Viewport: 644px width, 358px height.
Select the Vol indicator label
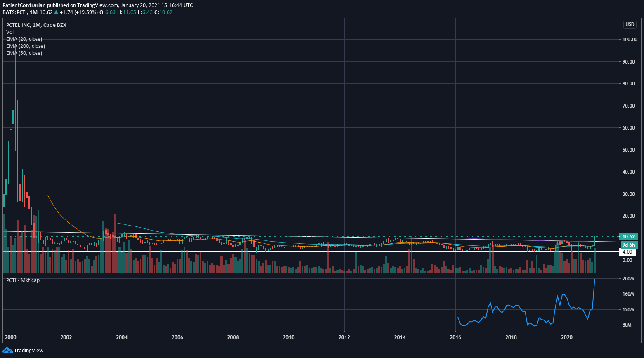tap(10, 32)
